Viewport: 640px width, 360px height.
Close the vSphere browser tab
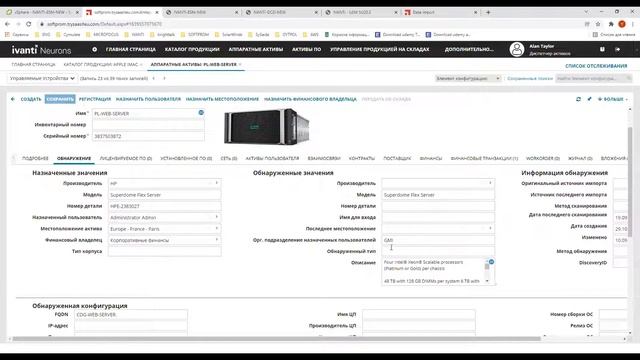point(78,12)
